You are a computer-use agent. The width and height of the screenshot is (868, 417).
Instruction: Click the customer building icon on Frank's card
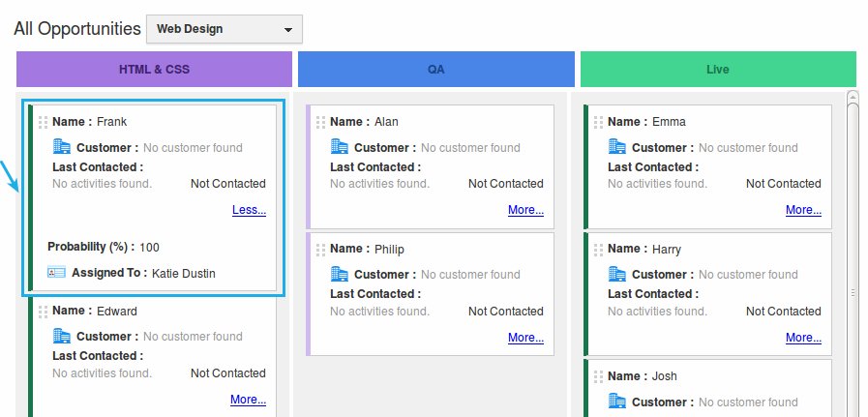[x=62, y=147]
